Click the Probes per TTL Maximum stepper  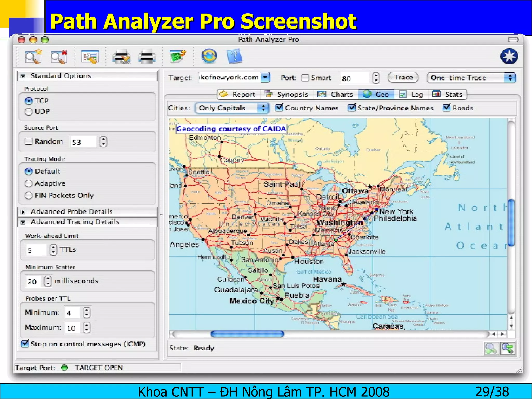coord(87,328)
